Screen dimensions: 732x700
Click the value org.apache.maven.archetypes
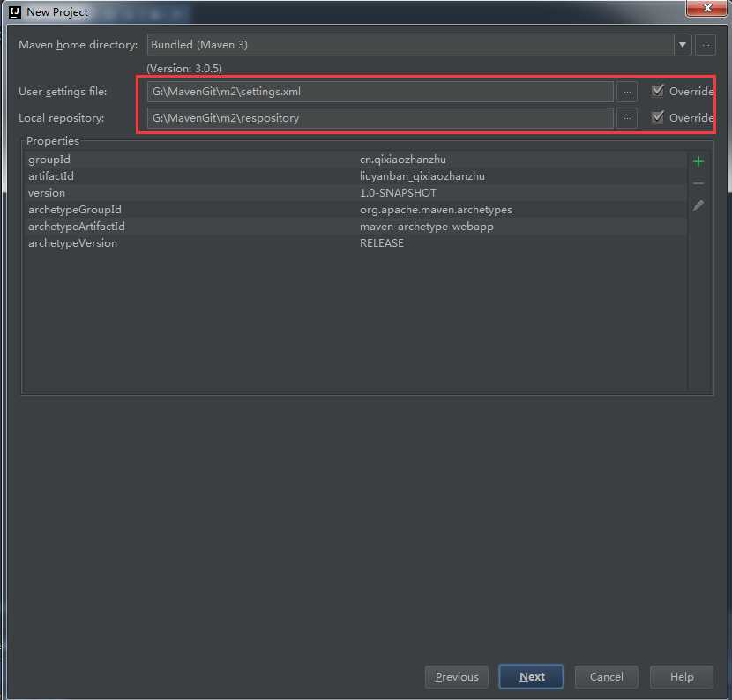click(x=436, y=210)
